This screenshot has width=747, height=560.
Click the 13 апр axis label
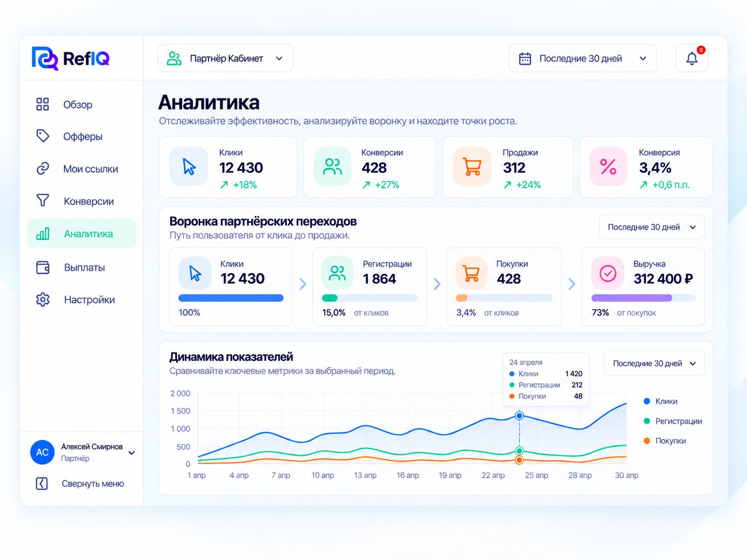[365, 475]
